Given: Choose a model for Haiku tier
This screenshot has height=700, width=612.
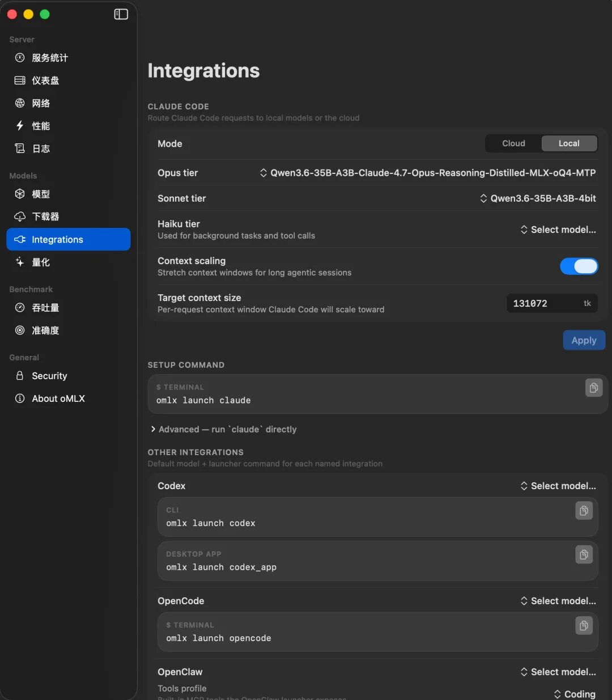Looking at the screenshot, I should pos(558,230).
